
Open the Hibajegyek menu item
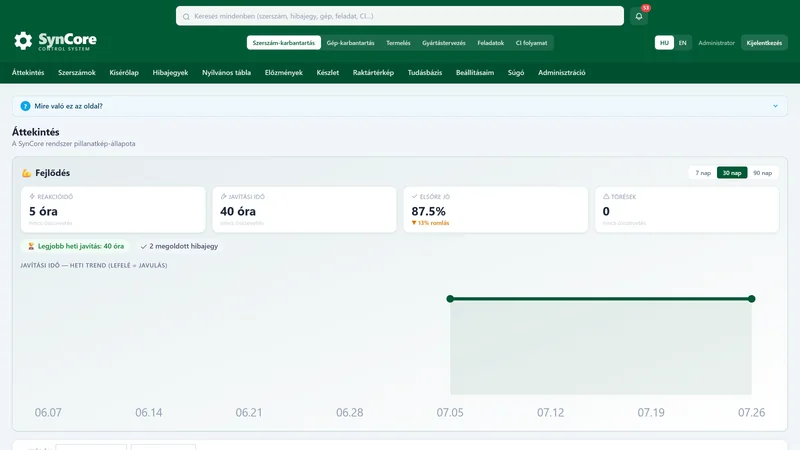(x=170, y=72)
